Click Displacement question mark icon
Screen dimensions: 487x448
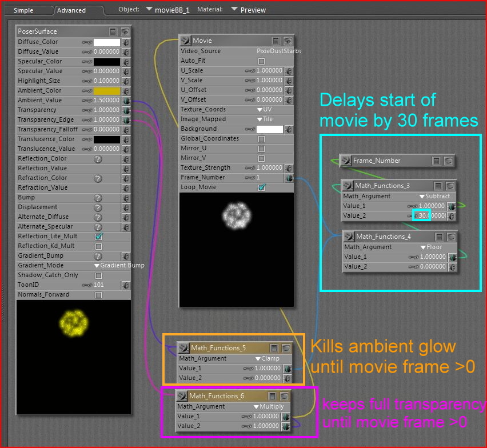[98, 207]
